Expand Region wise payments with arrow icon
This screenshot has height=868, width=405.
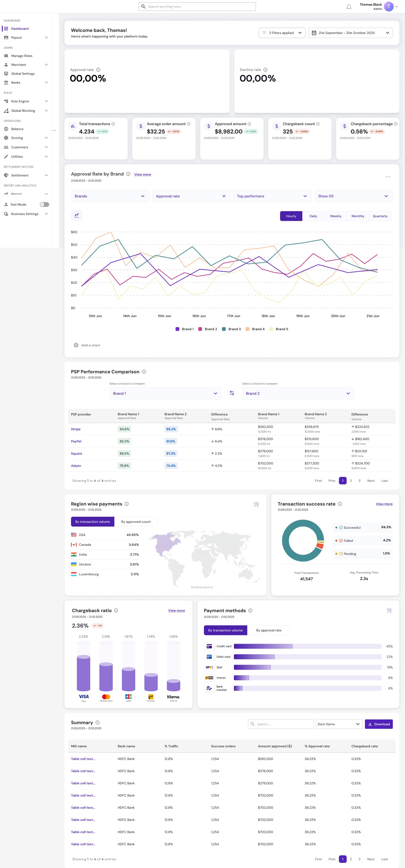(256, 505)
